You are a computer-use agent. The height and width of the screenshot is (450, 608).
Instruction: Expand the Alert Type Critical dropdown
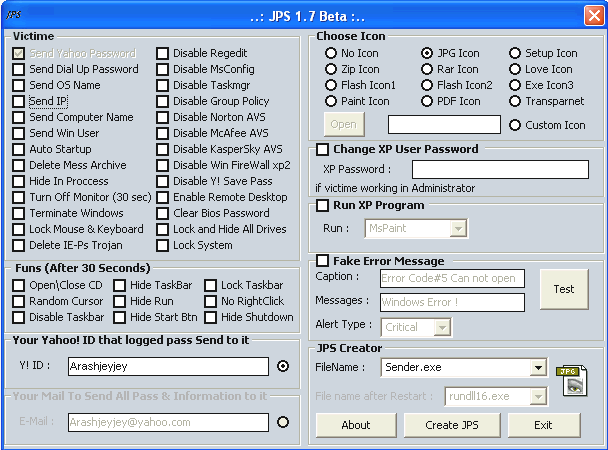tap(441, 327)
